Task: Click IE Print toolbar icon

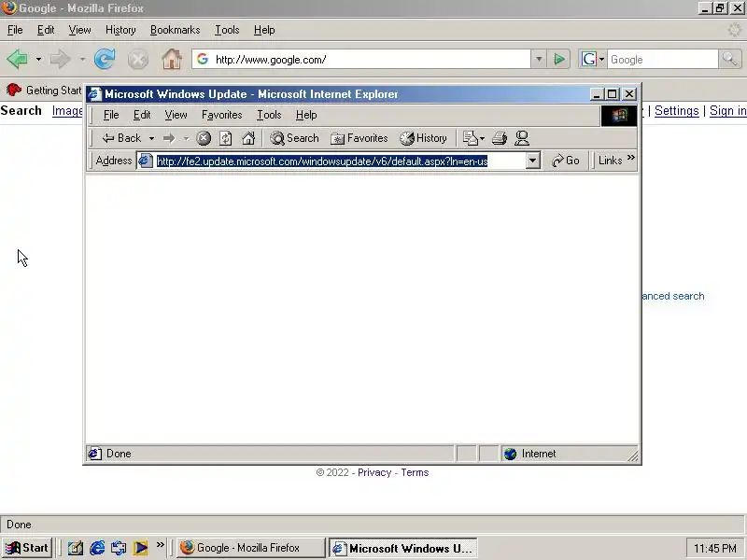Action: (500, 138)
